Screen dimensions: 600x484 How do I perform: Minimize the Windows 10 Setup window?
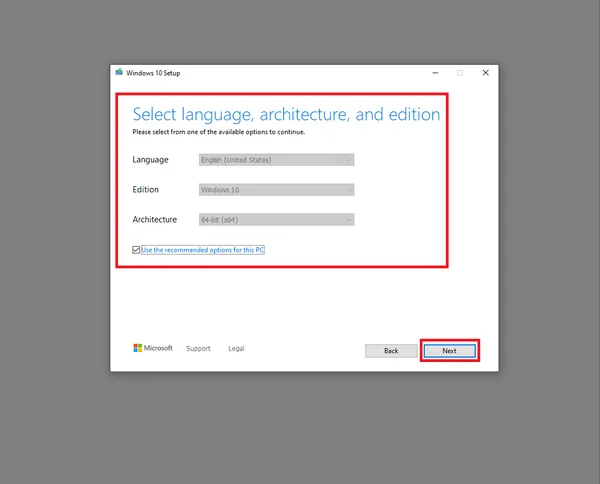435,73
